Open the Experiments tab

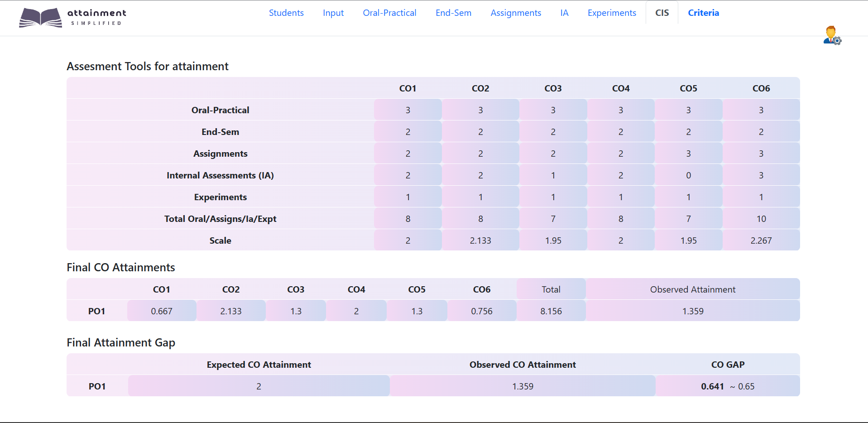(x=612, y=13)
